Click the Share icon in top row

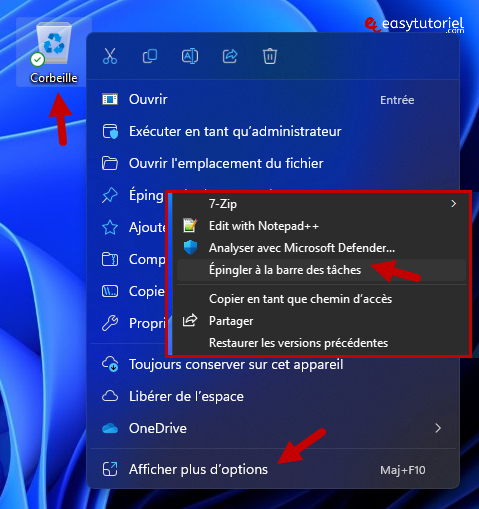tap(230, 56)
